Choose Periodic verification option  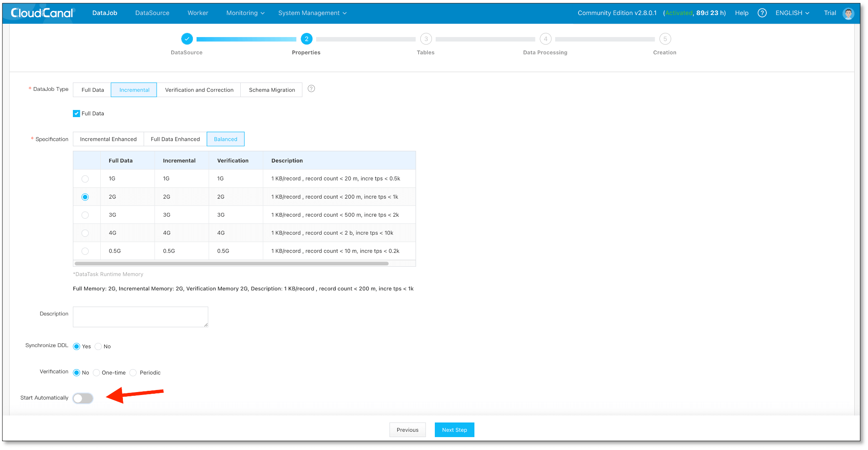[133, 372]
